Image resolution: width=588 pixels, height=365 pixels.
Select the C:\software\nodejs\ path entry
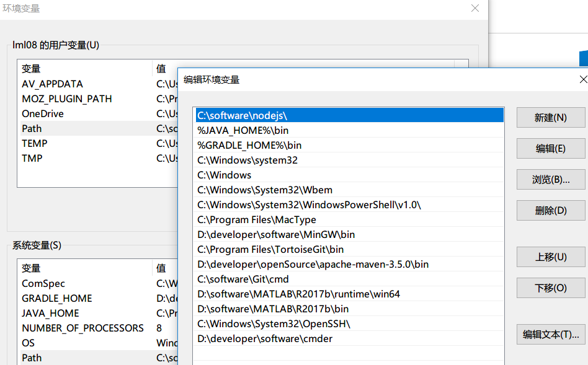pos(279,115)
